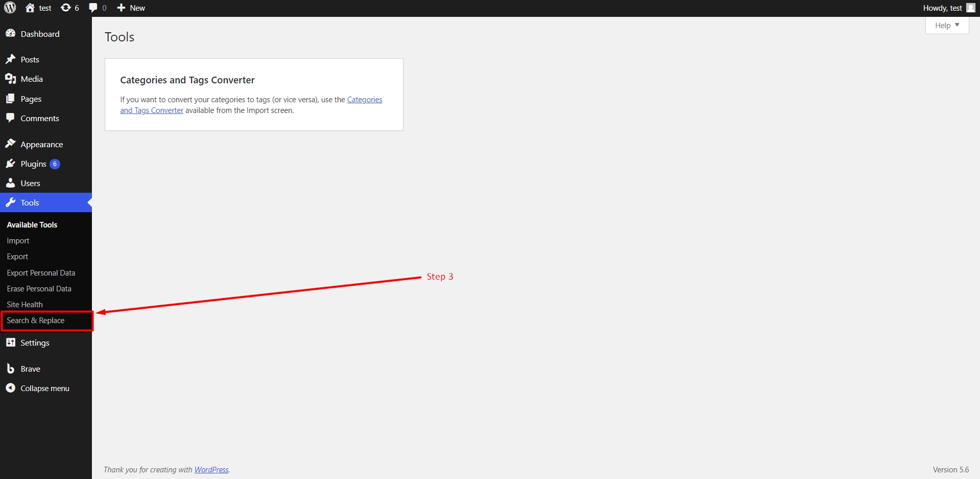The height and width of the screenshot is (479, 980).
Task: Click the plus New content icon
Action: (121, 8)
